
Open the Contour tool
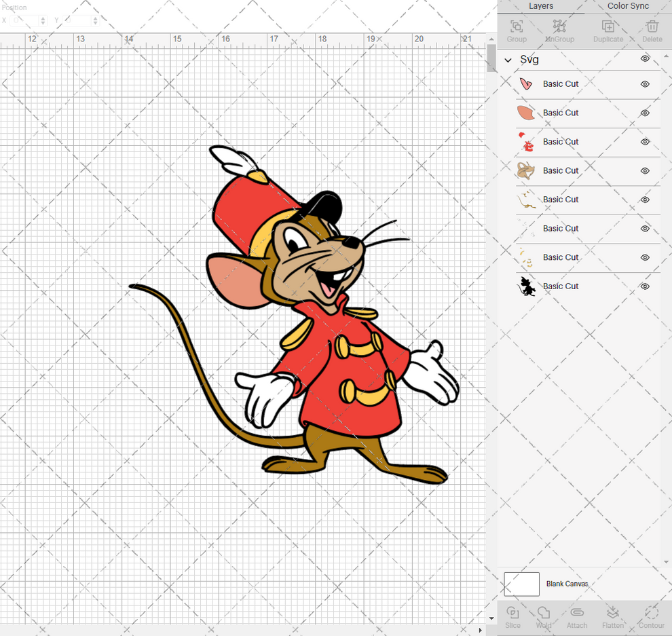[x=650, y=618]
